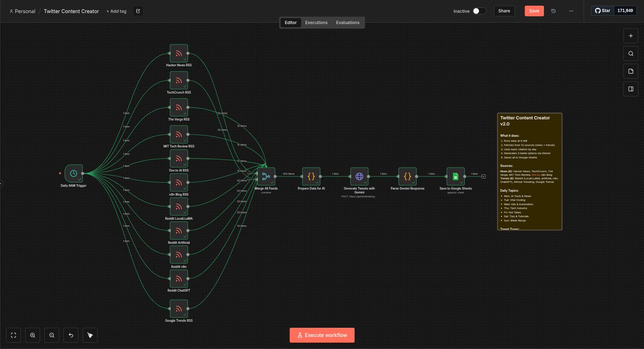
Task: Select the TechCrunch RSS node
Action: [x=179, y=80]
